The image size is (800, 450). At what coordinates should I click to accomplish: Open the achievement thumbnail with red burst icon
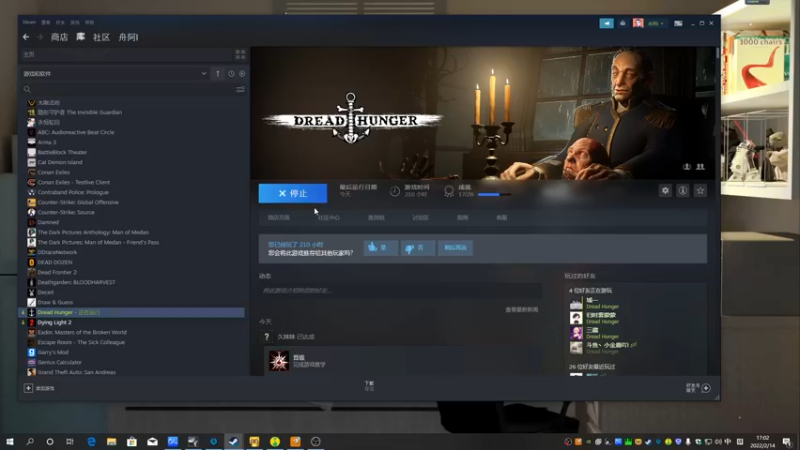point(279,361)
